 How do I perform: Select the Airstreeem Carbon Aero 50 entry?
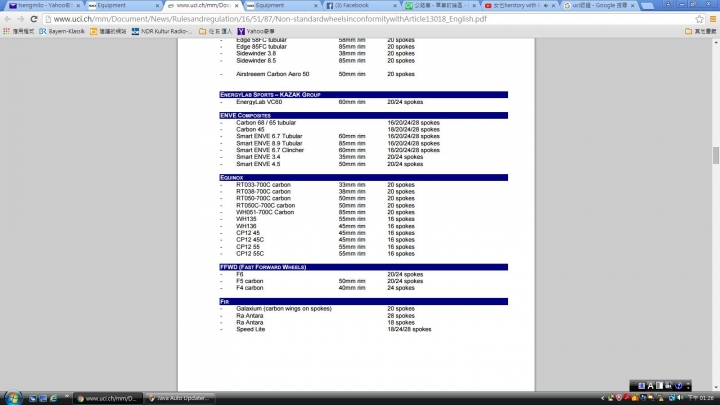tap(273, 74)
